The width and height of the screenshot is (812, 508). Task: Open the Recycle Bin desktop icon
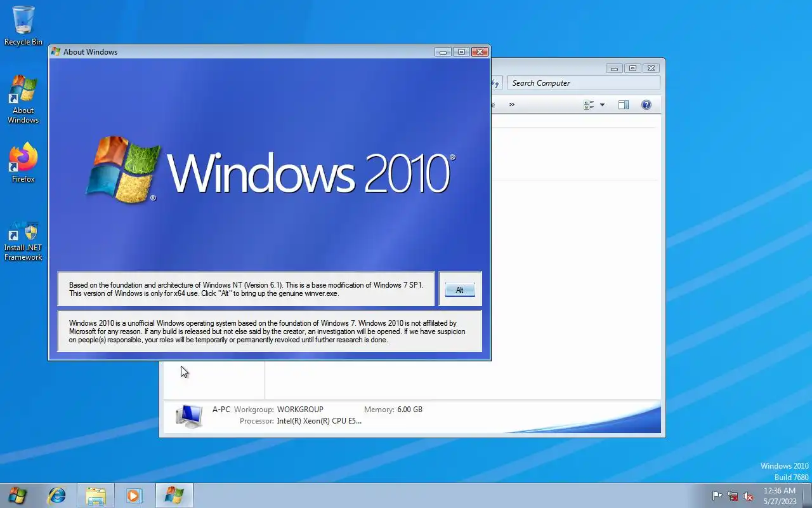coord(23,26)
